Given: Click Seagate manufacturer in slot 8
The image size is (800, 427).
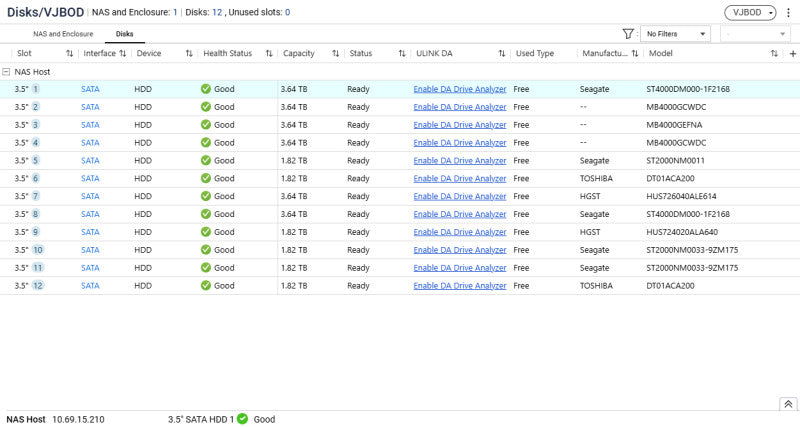Looking at the screenshot, I should pos(594,214).
